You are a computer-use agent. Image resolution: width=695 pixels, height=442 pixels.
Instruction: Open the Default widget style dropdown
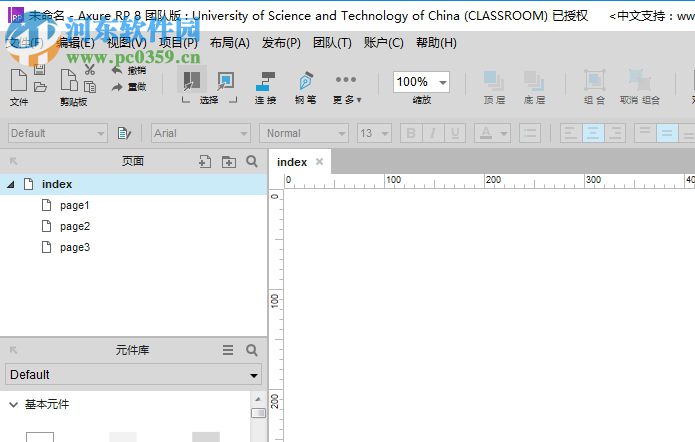click(x=58, y=133)
